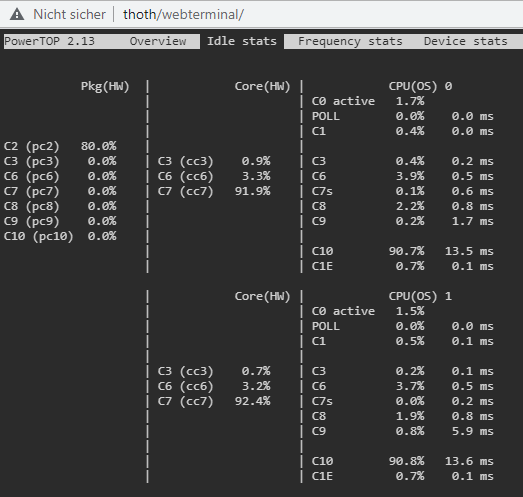Click the 3.7% C6 value of CPU 1

tap(410, 386)
